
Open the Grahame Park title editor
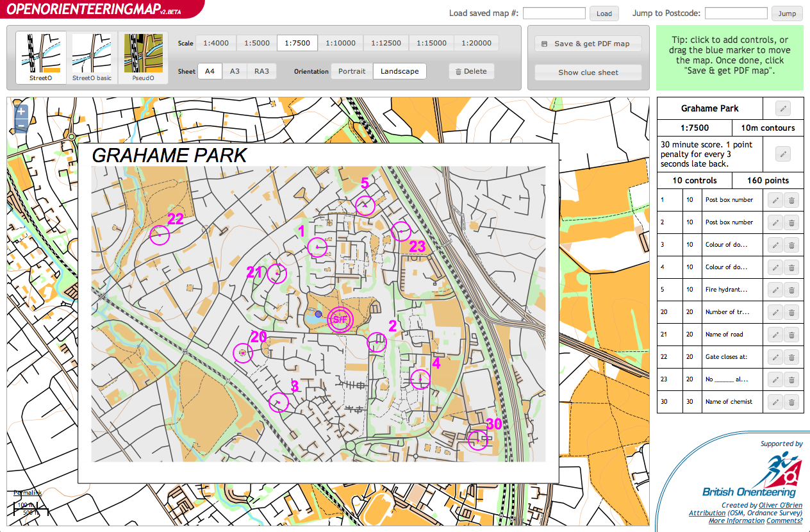tap(782, 108)
